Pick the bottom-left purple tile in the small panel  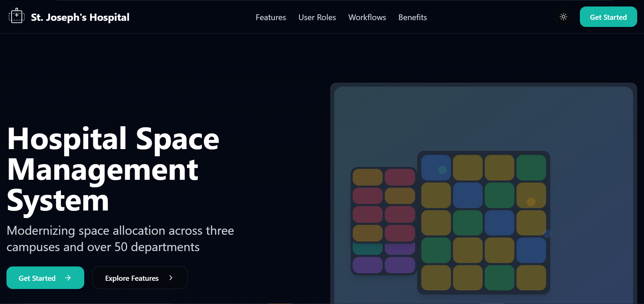click(367, 265)
